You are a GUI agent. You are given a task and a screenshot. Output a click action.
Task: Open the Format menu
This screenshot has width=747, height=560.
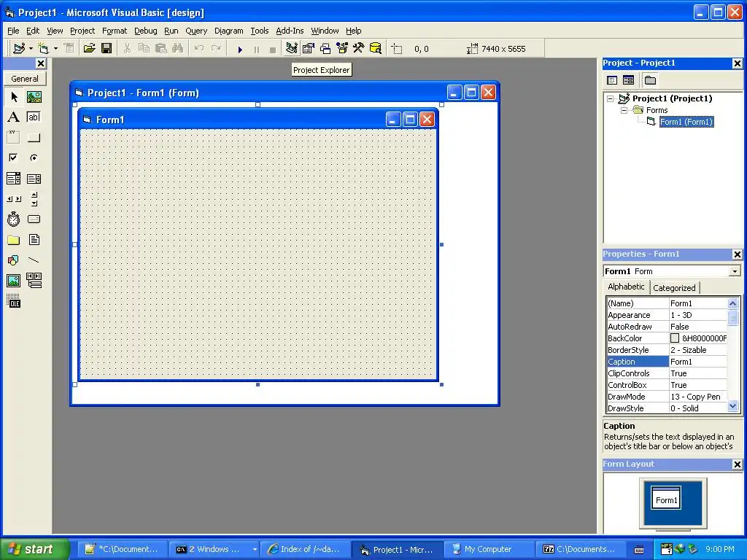[x=115, y=31]
